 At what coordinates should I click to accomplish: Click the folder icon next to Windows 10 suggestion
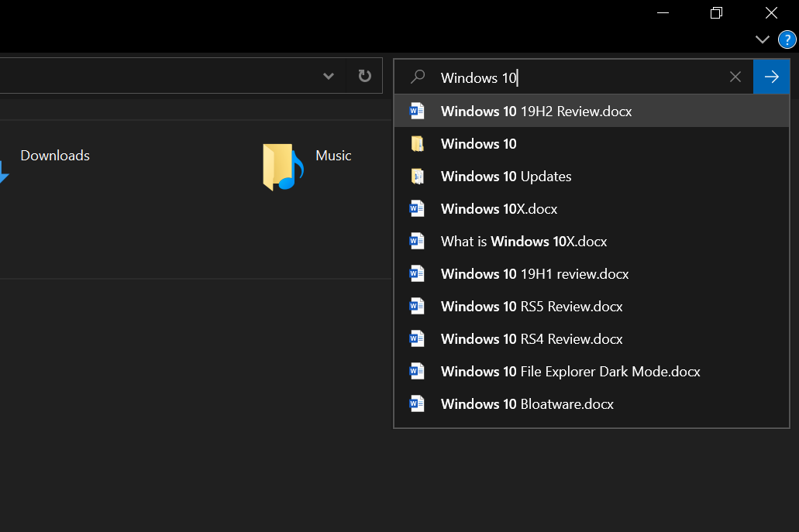[417, 143]
